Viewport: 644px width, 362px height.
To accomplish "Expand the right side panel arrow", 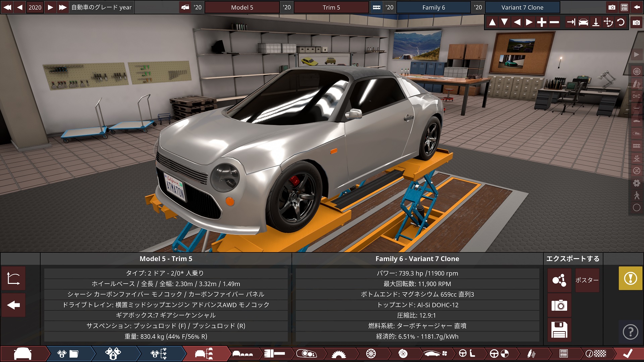I will pos(636,55).
